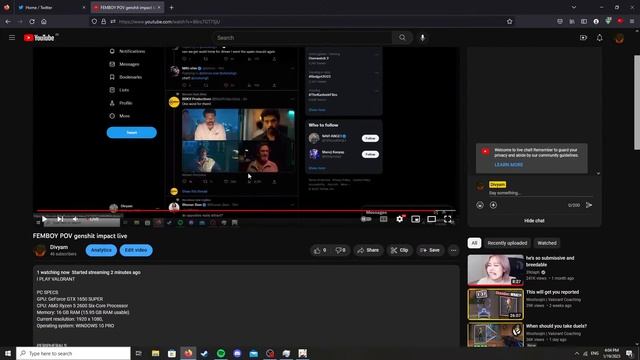Enter fullscreen on the video player

pyautogui.click(x=448, y=219)
